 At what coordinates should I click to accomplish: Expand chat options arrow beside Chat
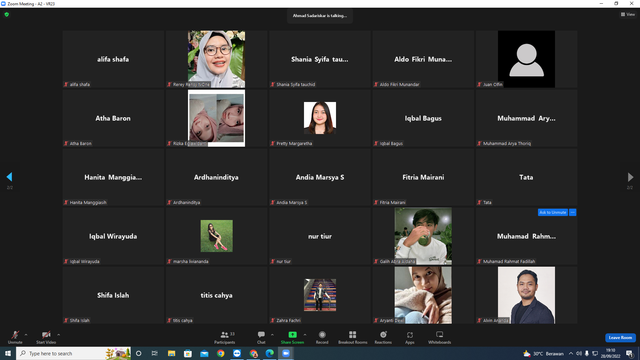click(272, 335)
